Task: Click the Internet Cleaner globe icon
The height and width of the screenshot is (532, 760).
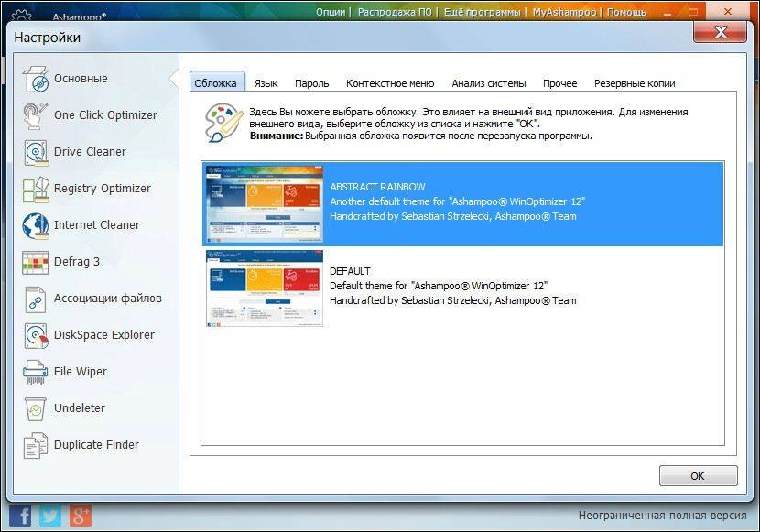Action: [x=36, y=225]
